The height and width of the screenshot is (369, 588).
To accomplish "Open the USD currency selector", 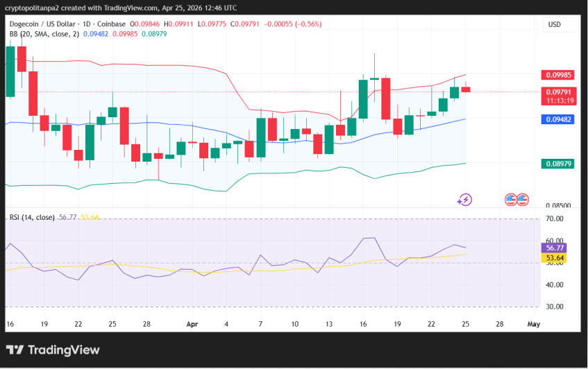I will click(x=560, y=24).
